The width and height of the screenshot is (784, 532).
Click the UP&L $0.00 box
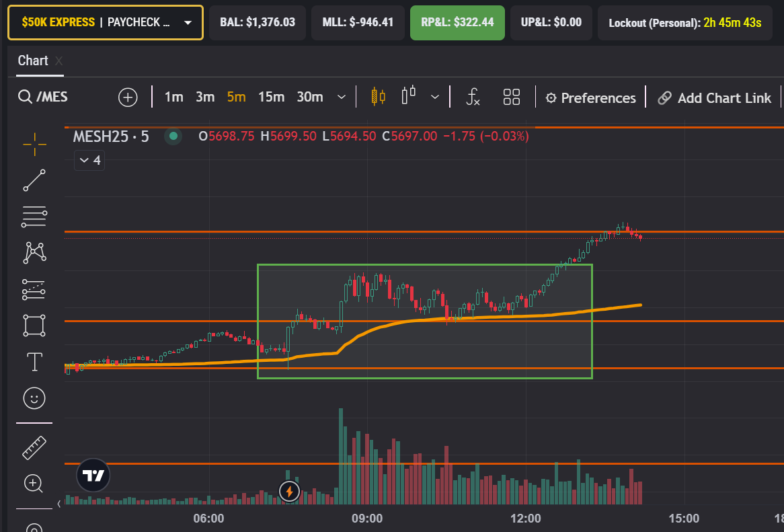[551, 22]
